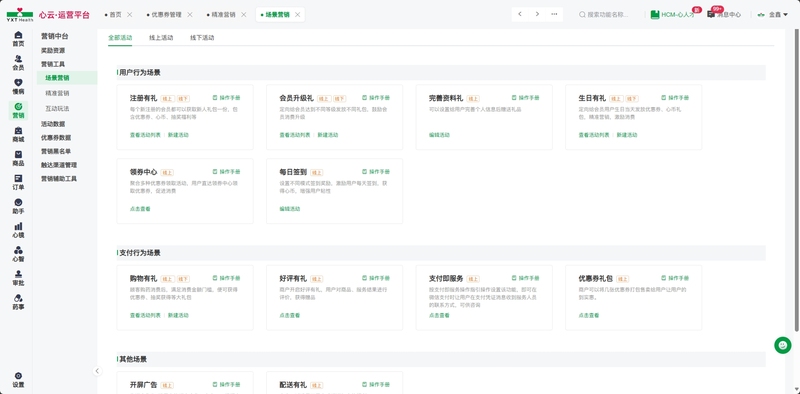This screenshot has height=394, width=800.
Task: Open the 消息中心 message icon
Action: tap(711, 14)
